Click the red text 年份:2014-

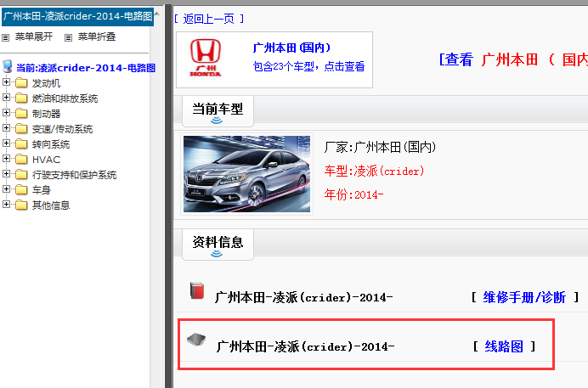(353, 194)
